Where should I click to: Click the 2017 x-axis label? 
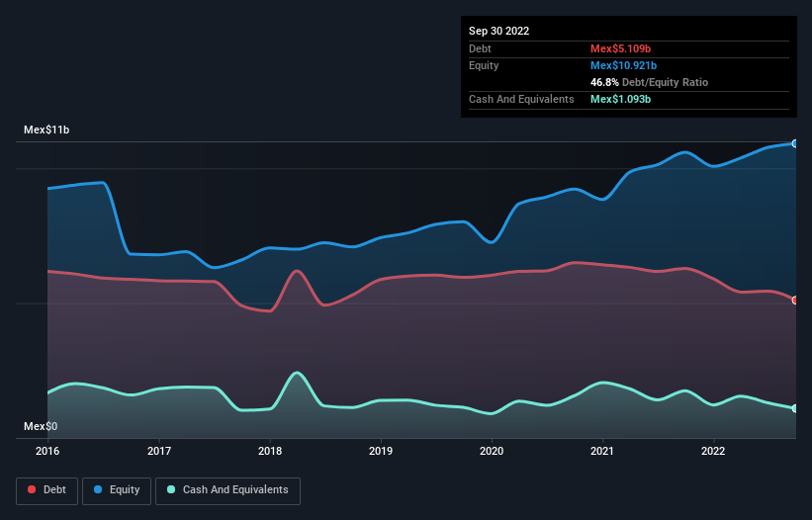159,451
